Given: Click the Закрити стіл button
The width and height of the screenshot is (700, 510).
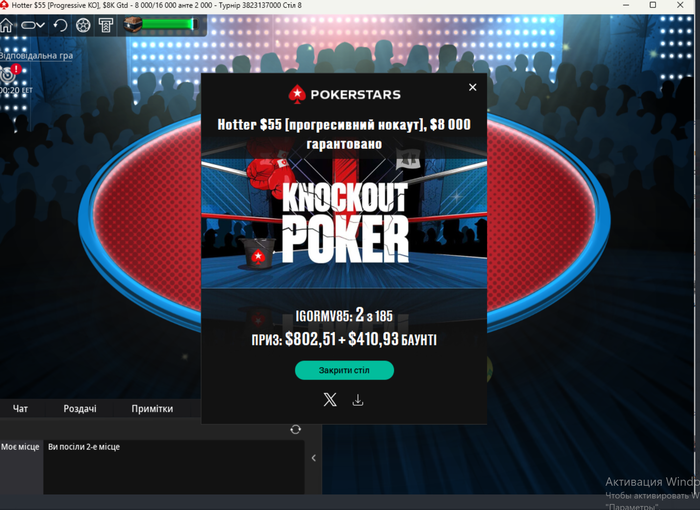Looking at the screenshot, I should click(344, 370).
